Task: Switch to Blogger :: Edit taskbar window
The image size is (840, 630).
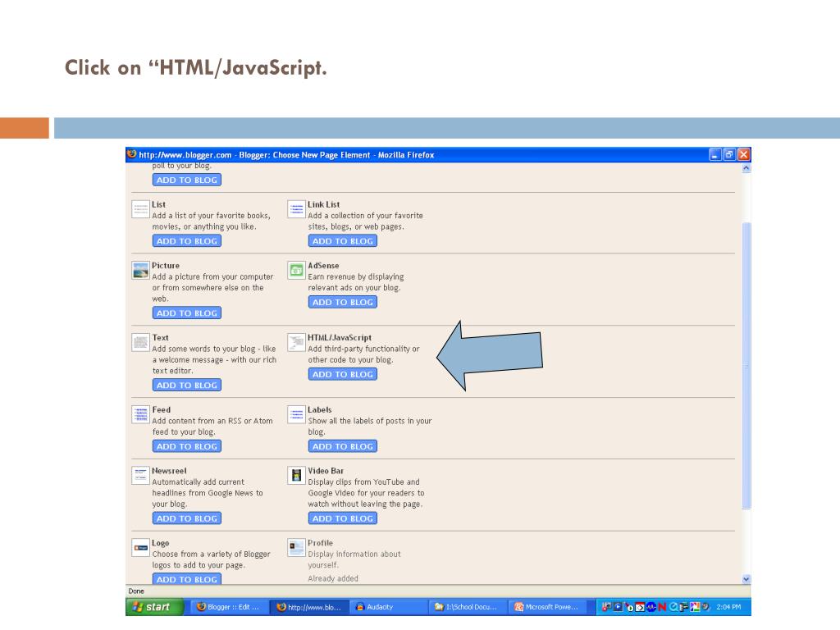Action: [x=229, y=607]
